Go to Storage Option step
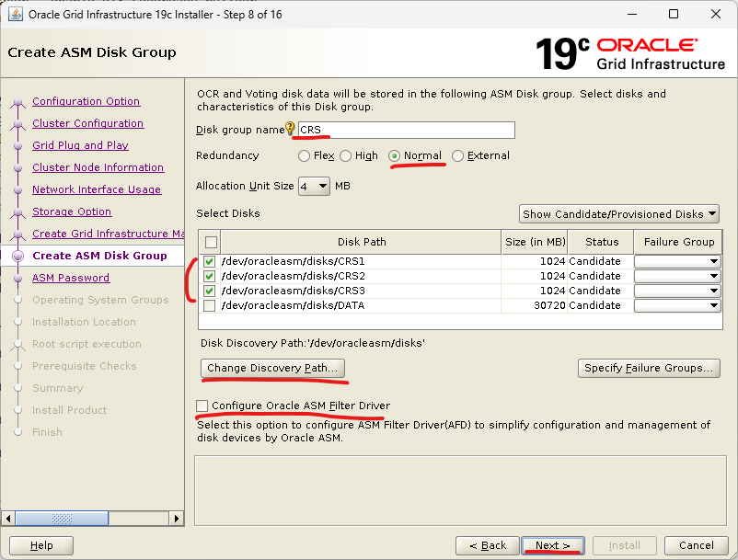The image size is (738, 560). point(72,211)
